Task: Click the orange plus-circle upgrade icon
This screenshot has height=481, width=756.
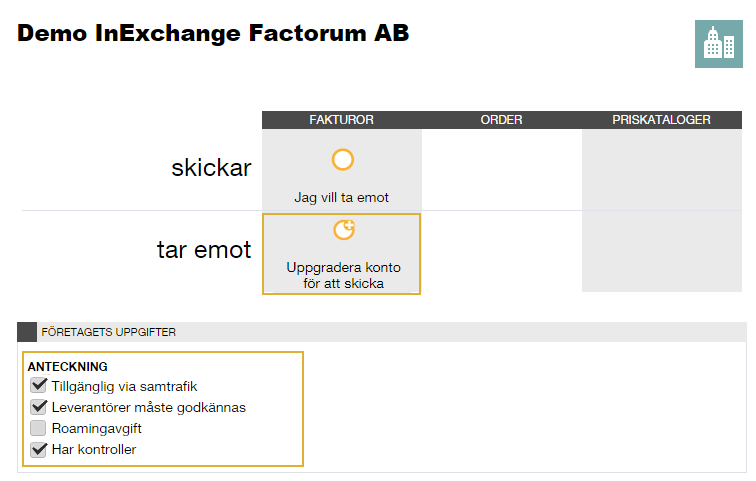Action: (344, 230)
